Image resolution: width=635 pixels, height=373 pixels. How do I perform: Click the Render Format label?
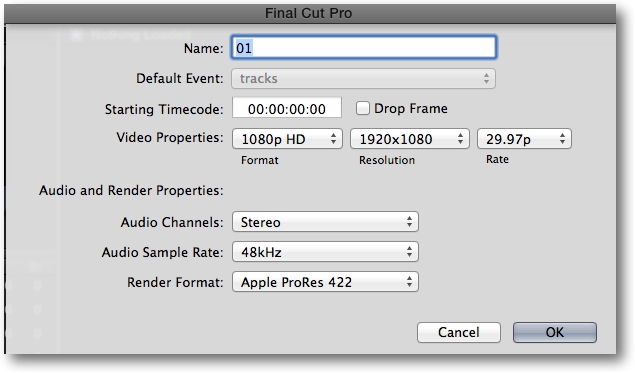pos(175,282)
